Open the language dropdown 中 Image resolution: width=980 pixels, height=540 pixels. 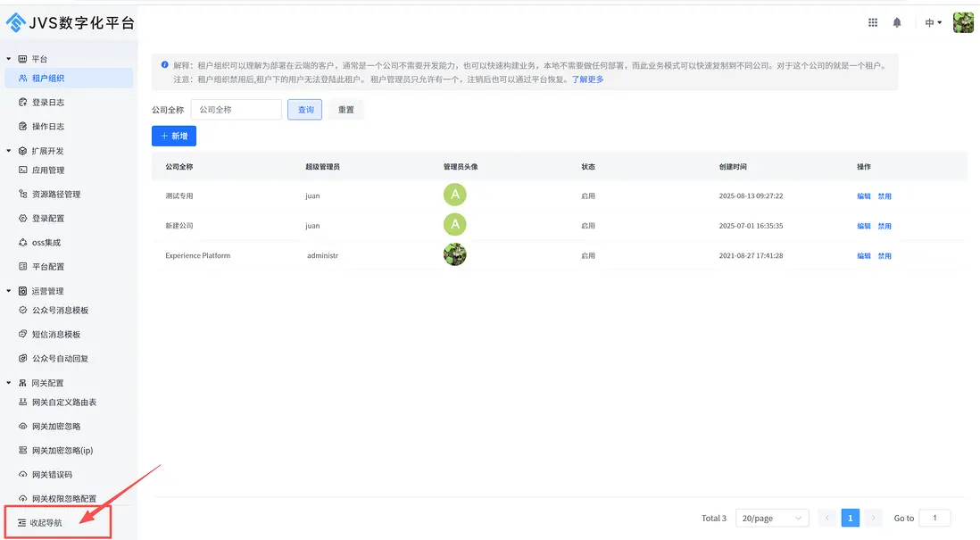pyautogui.click(x=933, y=22)
